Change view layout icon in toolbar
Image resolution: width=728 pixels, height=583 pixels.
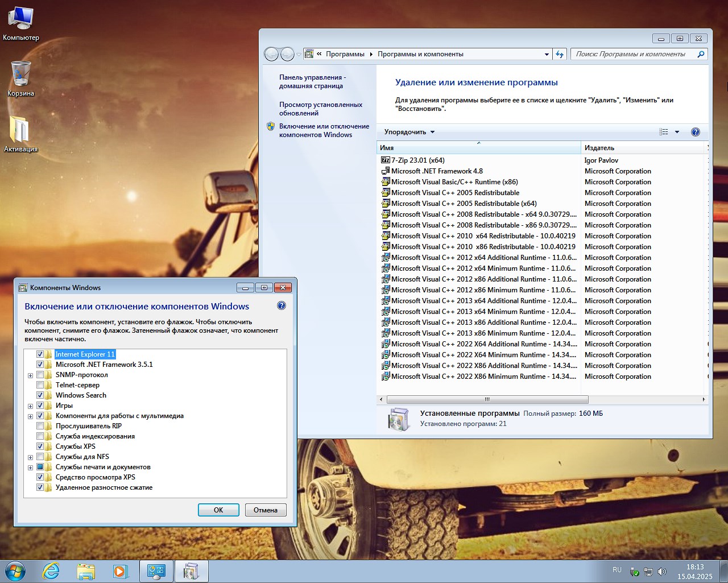click(x=664, y=132)
